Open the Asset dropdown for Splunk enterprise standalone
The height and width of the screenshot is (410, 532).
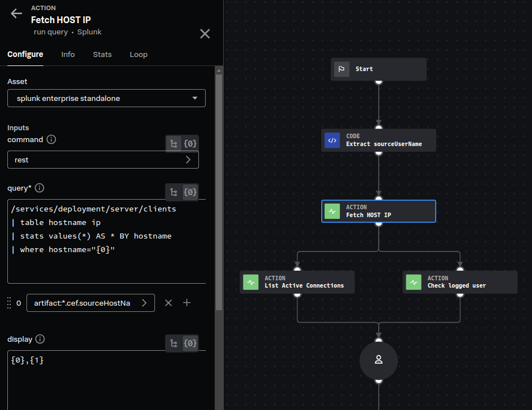click(107, 98)
